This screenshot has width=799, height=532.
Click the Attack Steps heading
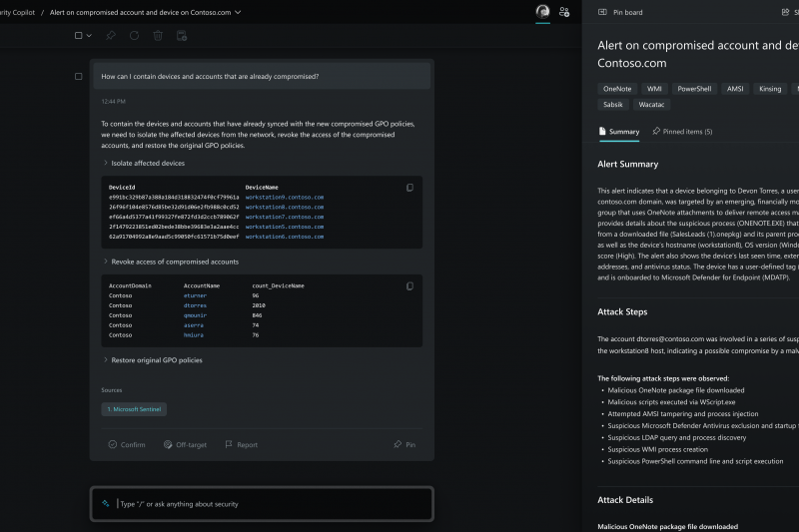(622, 311)
